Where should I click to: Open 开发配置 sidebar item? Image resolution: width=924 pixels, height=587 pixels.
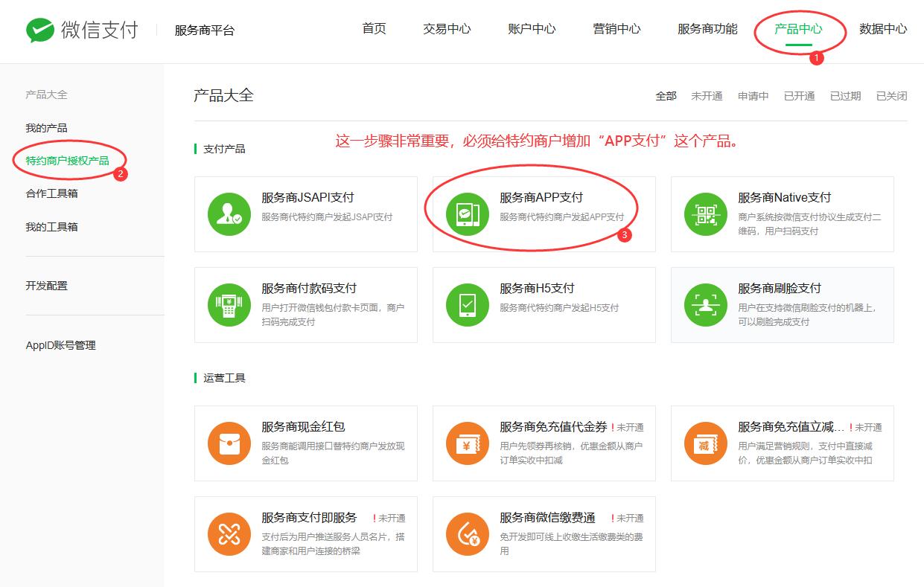coord(46,286)
